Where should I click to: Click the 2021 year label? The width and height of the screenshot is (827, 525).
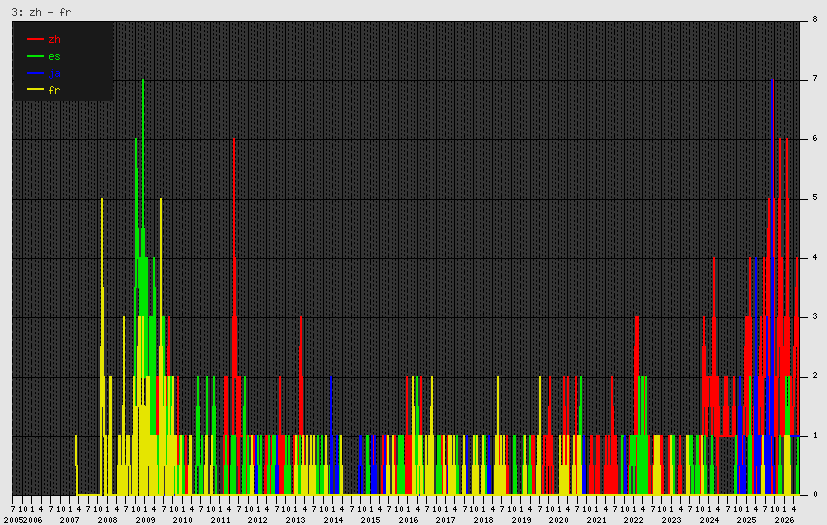point(597,520)
